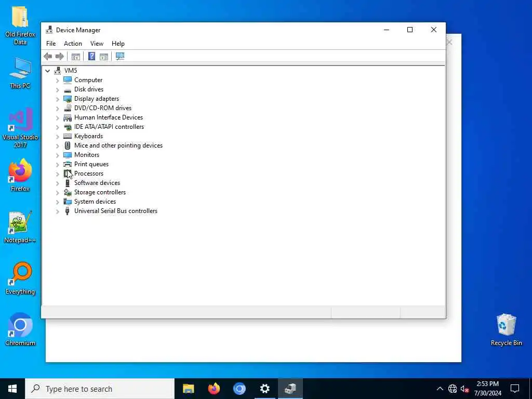532x399 pixels.
Task: Select the Storage controllers label
Action: [100, 192]
